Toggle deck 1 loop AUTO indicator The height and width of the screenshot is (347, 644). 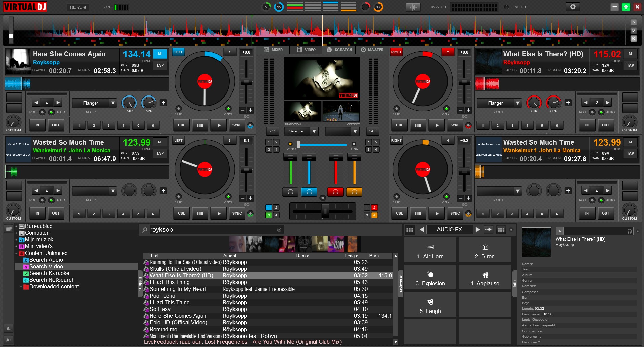tap(51, 112)
